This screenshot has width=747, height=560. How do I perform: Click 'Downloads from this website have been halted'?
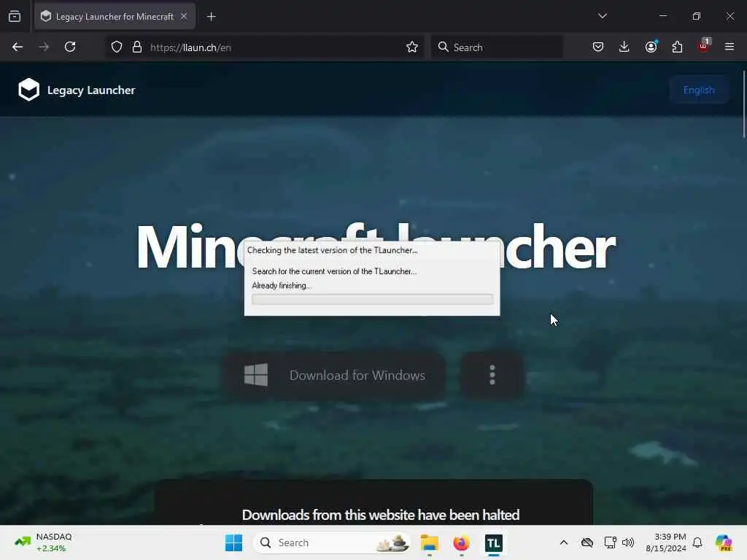381,515
